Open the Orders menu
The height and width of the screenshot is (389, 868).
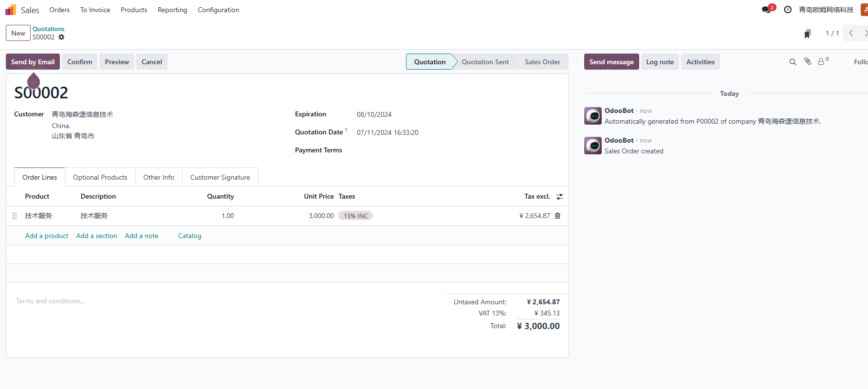[x=59, y=10]
